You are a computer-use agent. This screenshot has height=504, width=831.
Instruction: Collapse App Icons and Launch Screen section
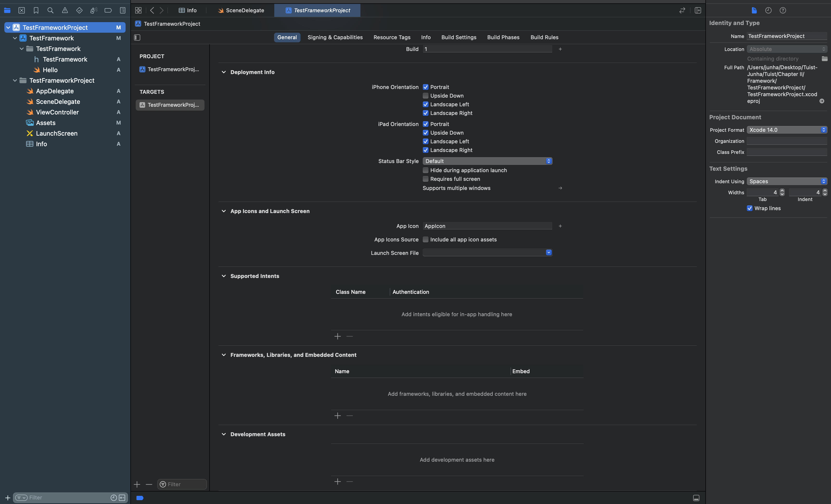click(224, 211)
